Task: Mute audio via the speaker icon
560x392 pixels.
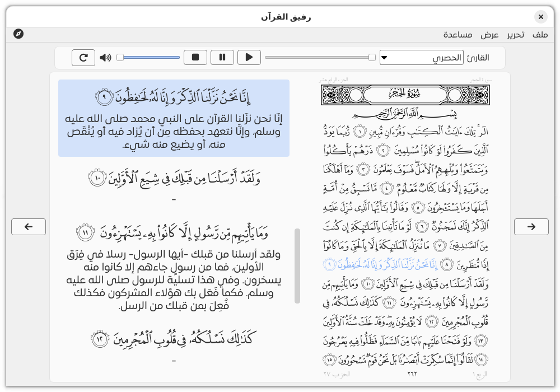Action: tap(105, 58)
